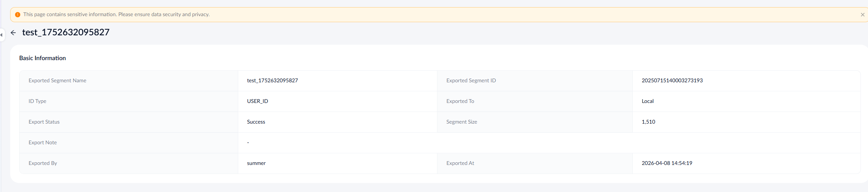The height and width of the screenshot is (192, 868).
Task: Click the Success export status value
Action: pyautogui.click(x=256, y=122)
